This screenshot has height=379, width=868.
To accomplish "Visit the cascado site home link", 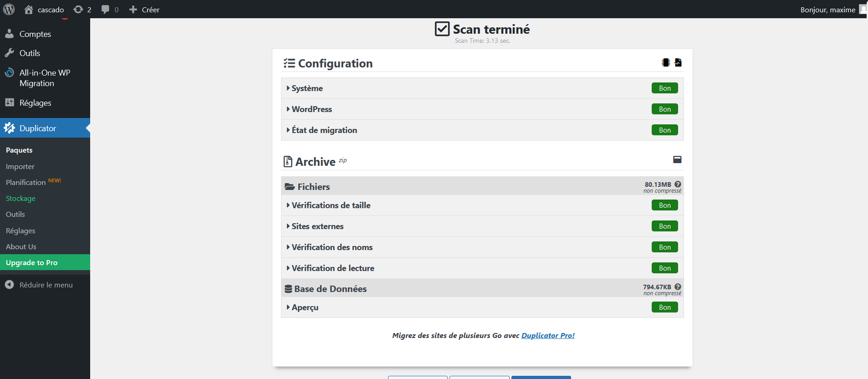I will pyautogui.click(x=44, y=10).
